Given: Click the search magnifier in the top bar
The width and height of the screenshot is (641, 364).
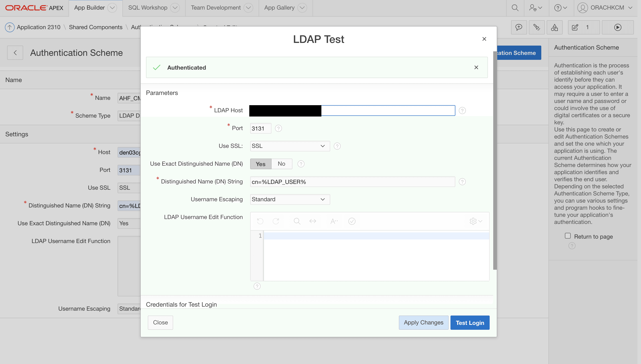Looking at the screenshot, I should [x=515, y=8].
